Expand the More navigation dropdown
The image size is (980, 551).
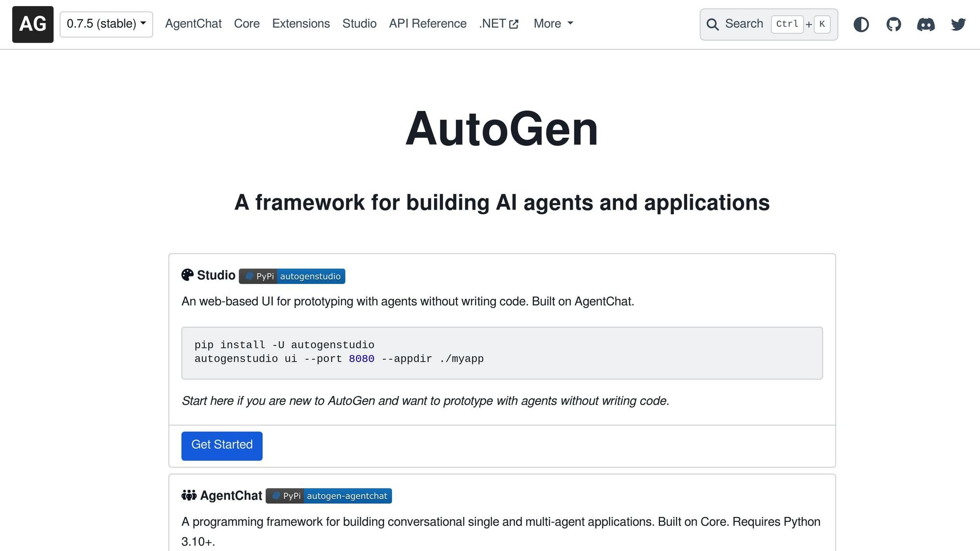tap(553, 23)
